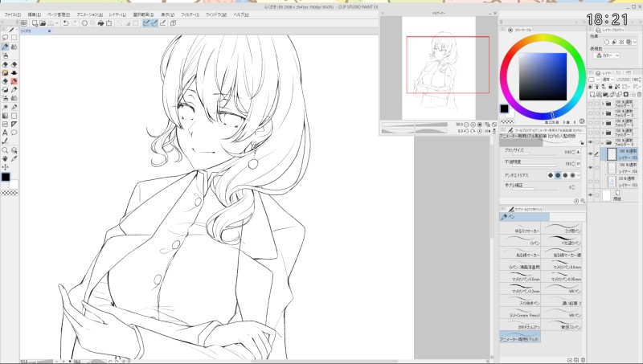643x364 pixels.
Task: Expand folder 7 in Layer panel
Action: point(602,133)
